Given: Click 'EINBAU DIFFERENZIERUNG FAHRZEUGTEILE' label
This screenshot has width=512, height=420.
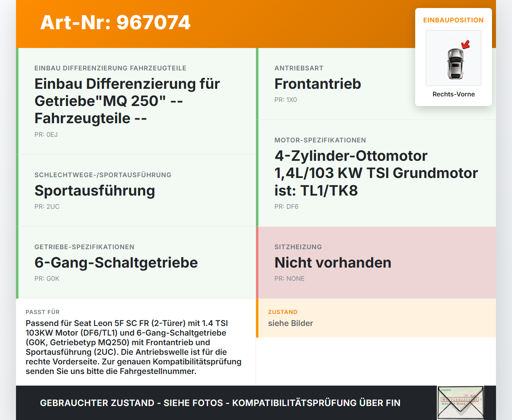Looking at the screenshot, I should point(110,68).
